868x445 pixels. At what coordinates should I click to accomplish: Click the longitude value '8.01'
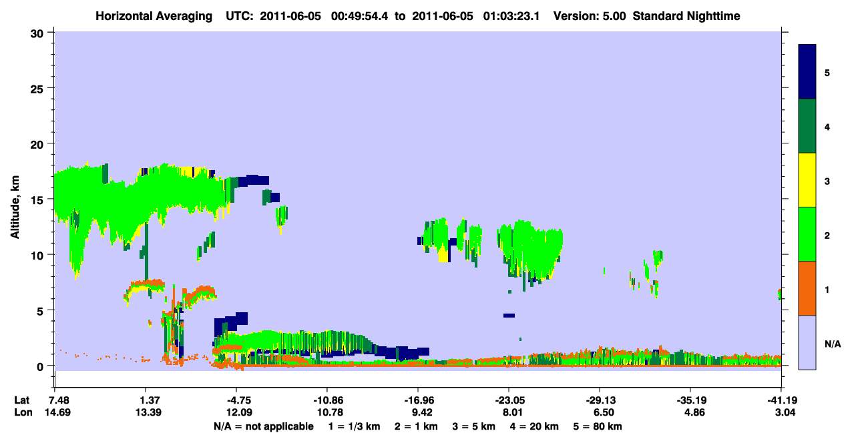[x=511, y=412]
